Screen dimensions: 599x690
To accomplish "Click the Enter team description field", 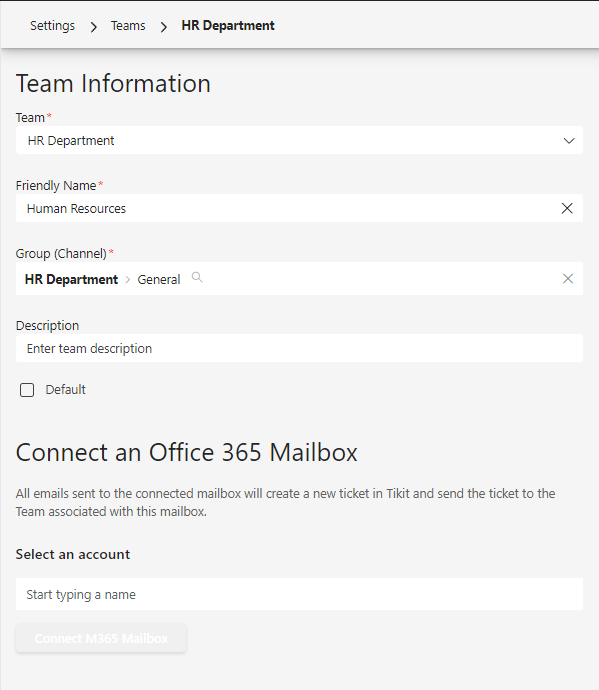I will click(x=299, y=348).
